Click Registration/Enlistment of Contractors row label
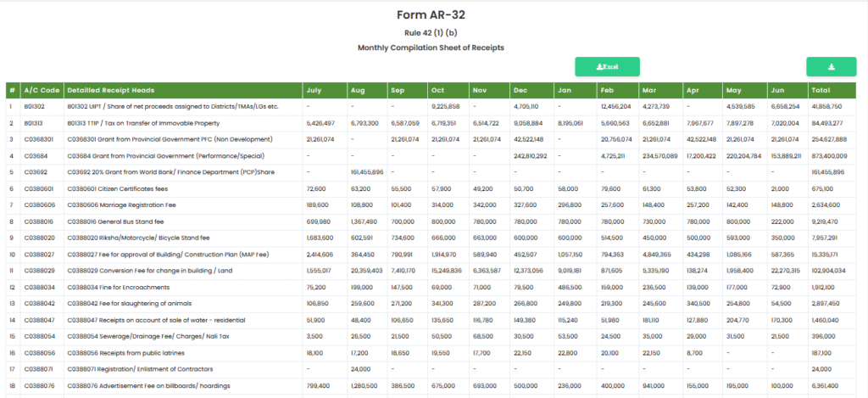Viewport: 868px width, 398px height. [x=140, y=369]
